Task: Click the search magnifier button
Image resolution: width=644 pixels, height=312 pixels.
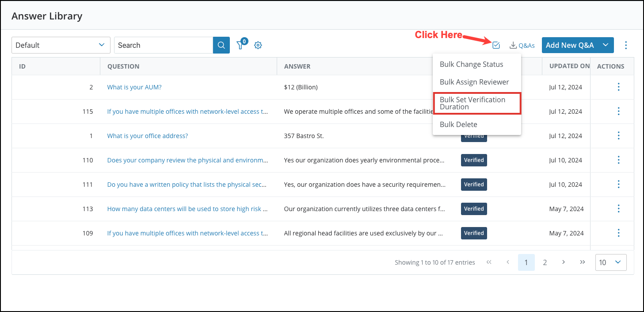Action: (x=221, y=45)
